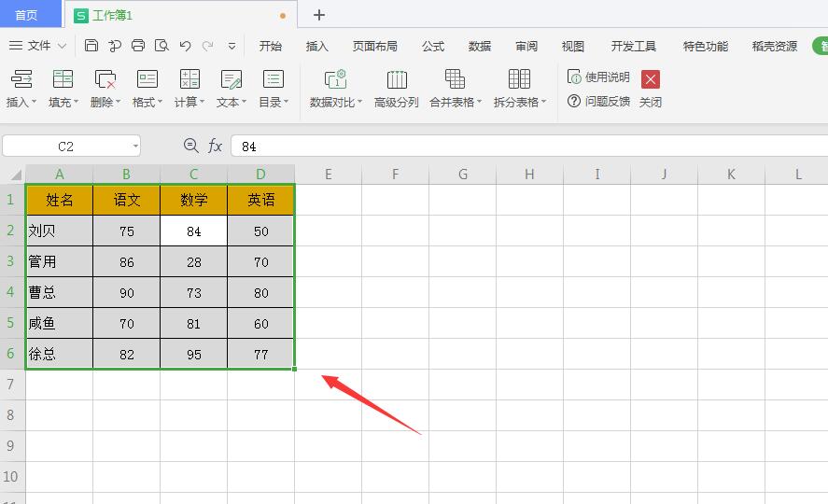The image size is (828, 504).
Task: Open the 视图 tab
Action: pyautogui.click(x=573, y=47)
